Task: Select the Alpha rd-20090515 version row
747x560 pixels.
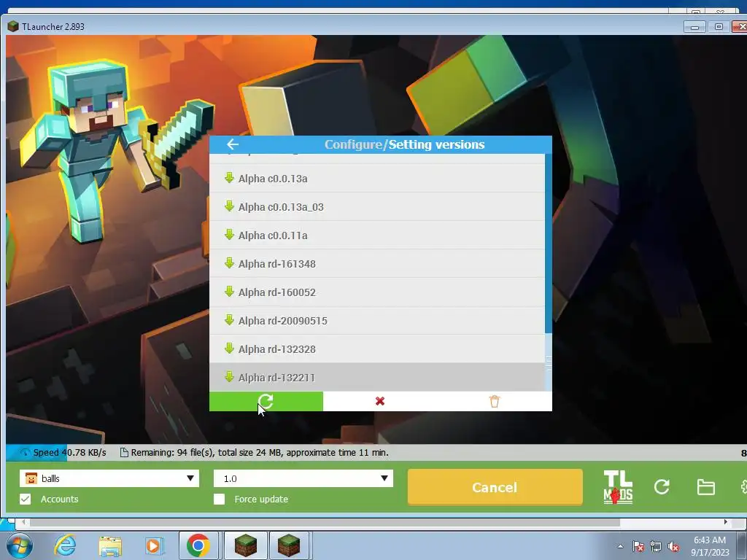Action: (377, 321)
